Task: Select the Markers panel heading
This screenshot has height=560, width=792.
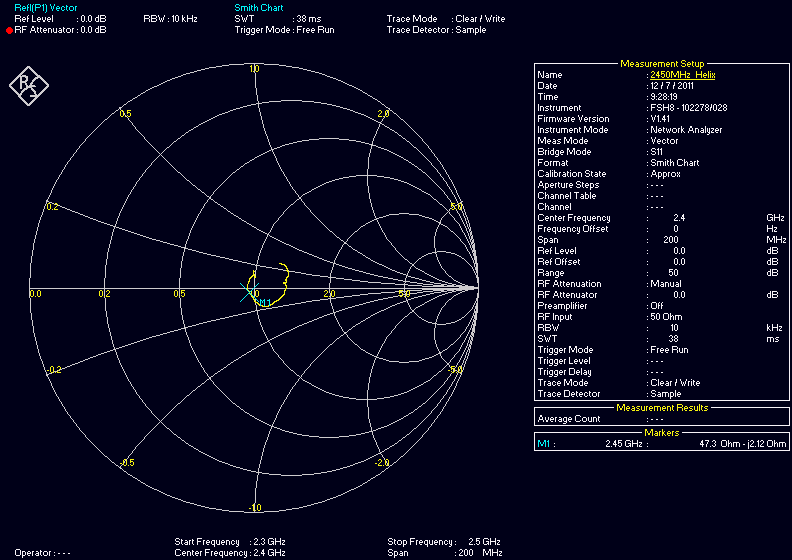Action: [662, 433]
